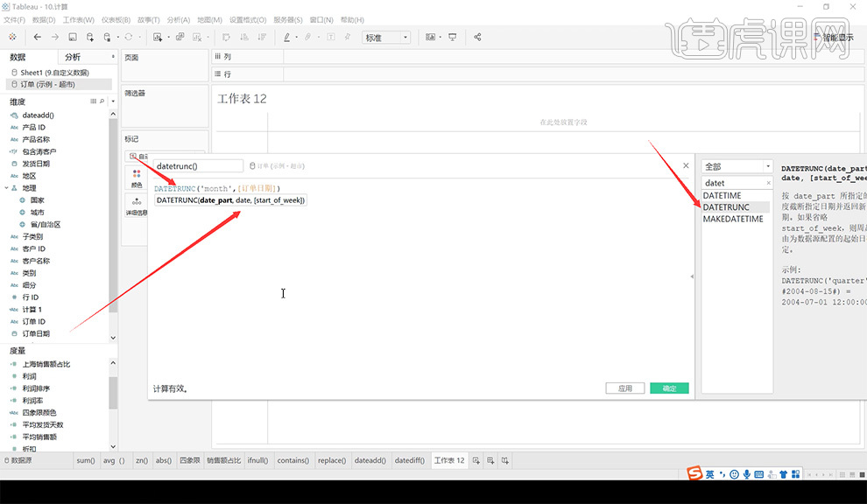
Task: Click the new worksheet chart icon
Action: point(158,37)
